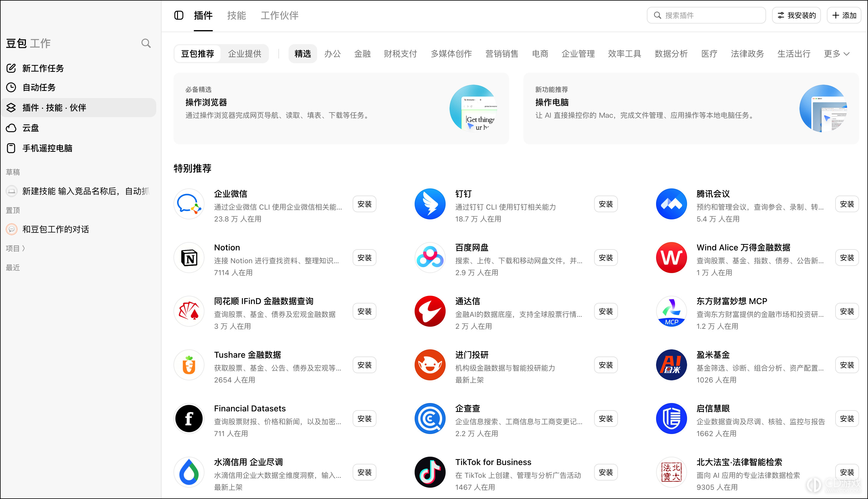This screenshot has height=499, width=868.
Task: Open the sidebar search magnifier icon
Action: click(146, 43)
